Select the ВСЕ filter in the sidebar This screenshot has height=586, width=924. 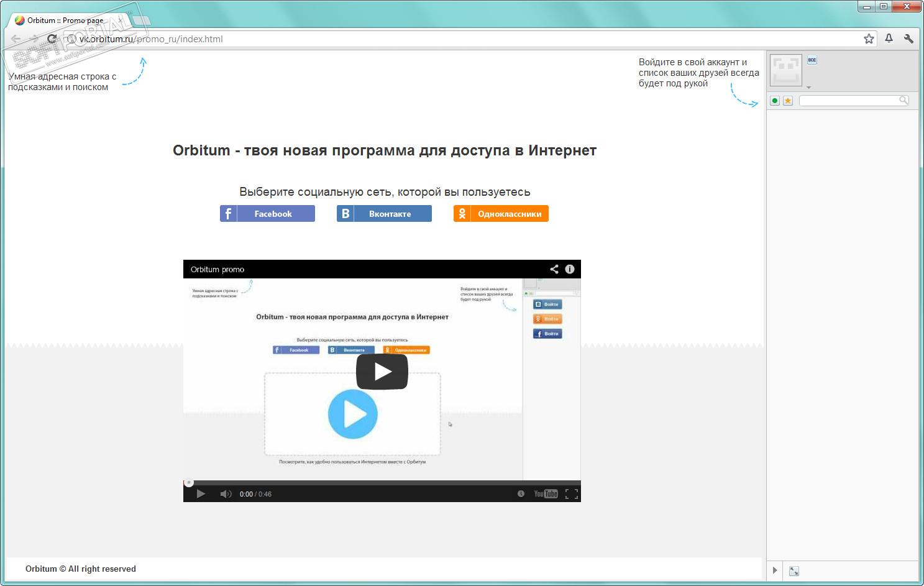812,60
